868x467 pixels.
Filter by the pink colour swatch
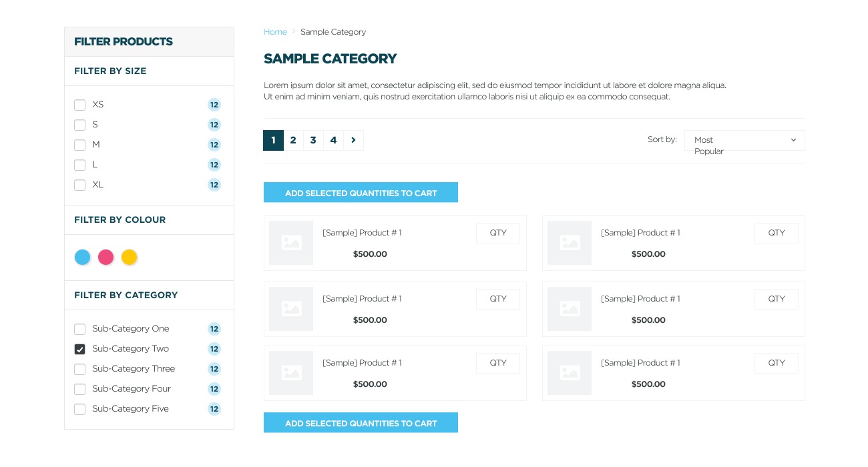pos(106,257)
